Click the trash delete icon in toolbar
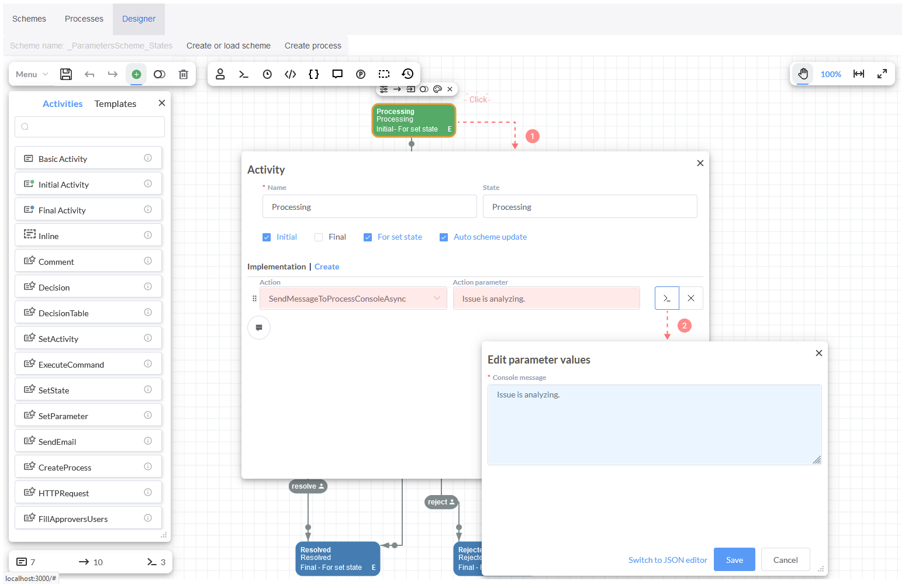The height and width of the screenshot is (588, 905). pos(184,74)
